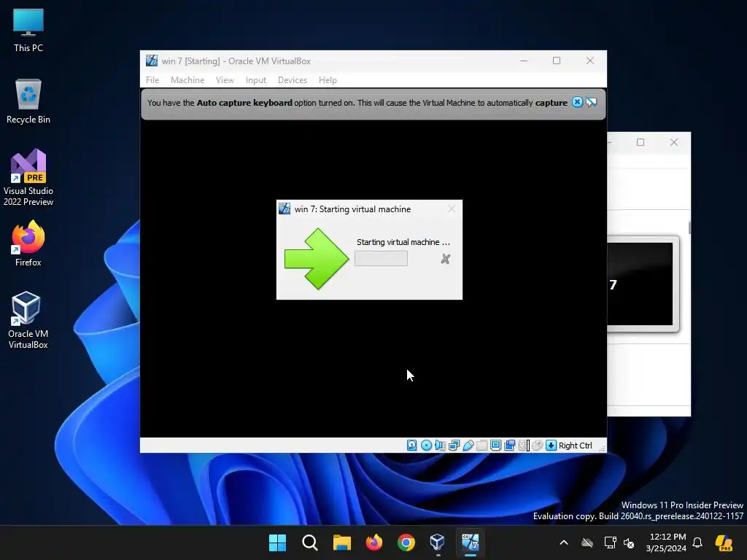Image resolution: width=747 pixels, height=560 pixels.
Task: Launch Google Chrome from the taskbar
Action: point(406,542)
